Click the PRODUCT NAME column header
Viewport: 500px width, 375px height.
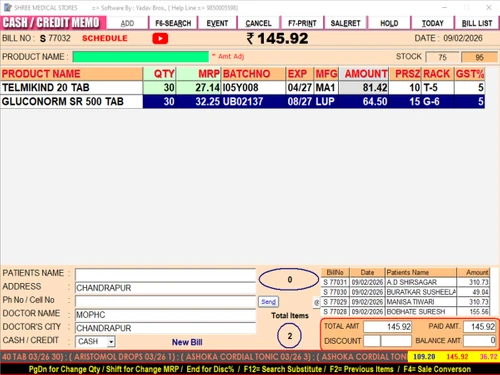(71, 74)
